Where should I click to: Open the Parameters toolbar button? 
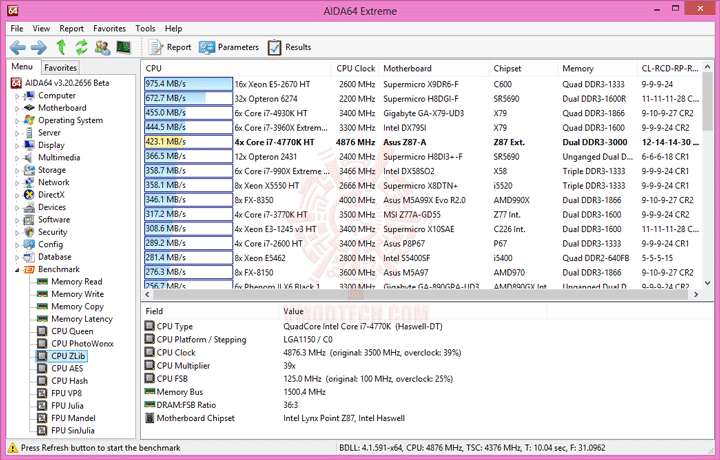click(229, 47)
